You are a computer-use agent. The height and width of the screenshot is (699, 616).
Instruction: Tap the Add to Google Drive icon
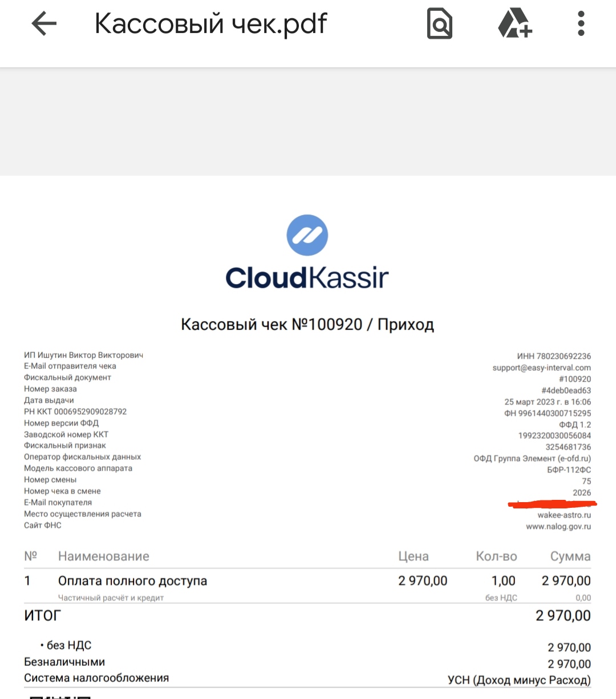tap(514, 25)
